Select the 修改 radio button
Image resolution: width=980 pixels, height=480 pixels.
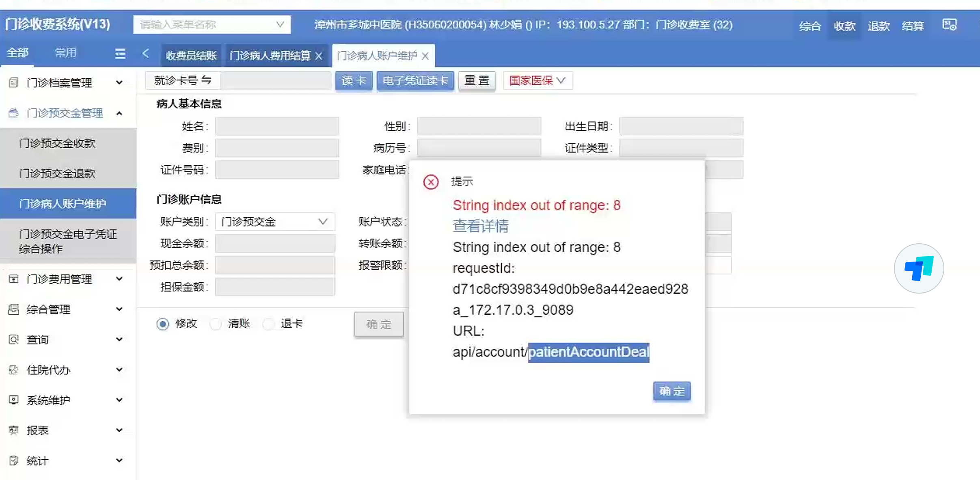point(163,324)
